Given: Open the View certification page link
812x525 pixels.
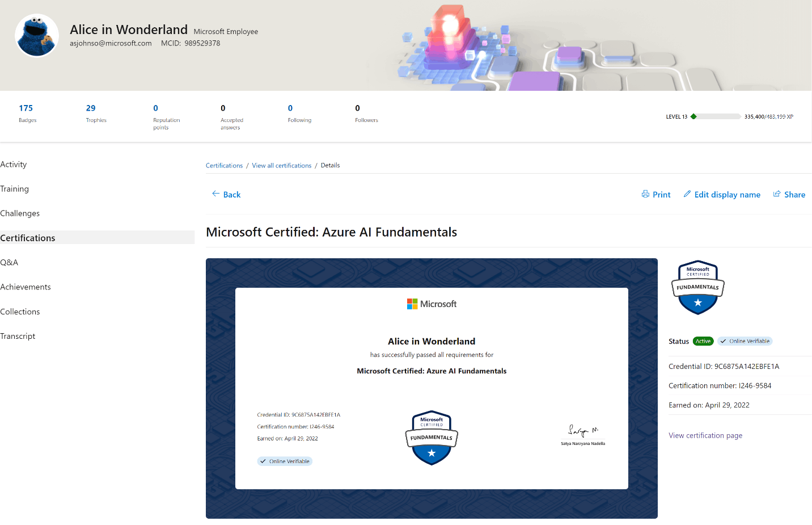Looking at the screenshot, I should point(705,436).
